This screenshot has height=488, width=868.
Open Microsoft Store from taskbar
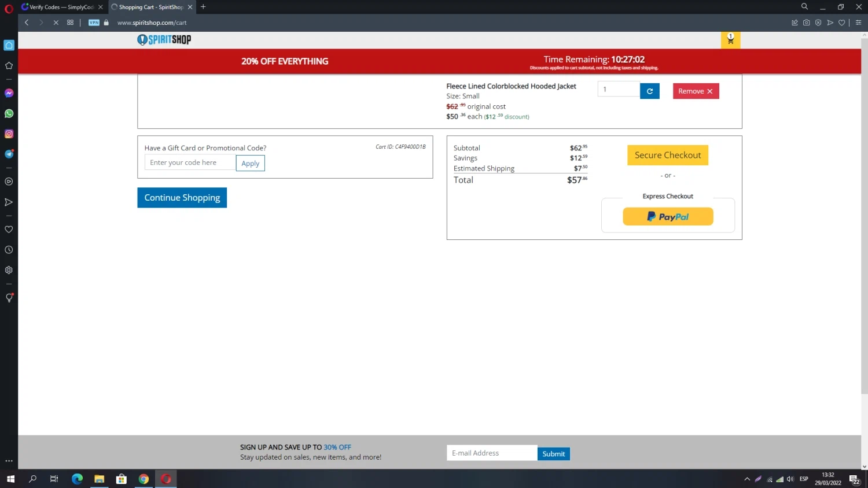point(122,479)
